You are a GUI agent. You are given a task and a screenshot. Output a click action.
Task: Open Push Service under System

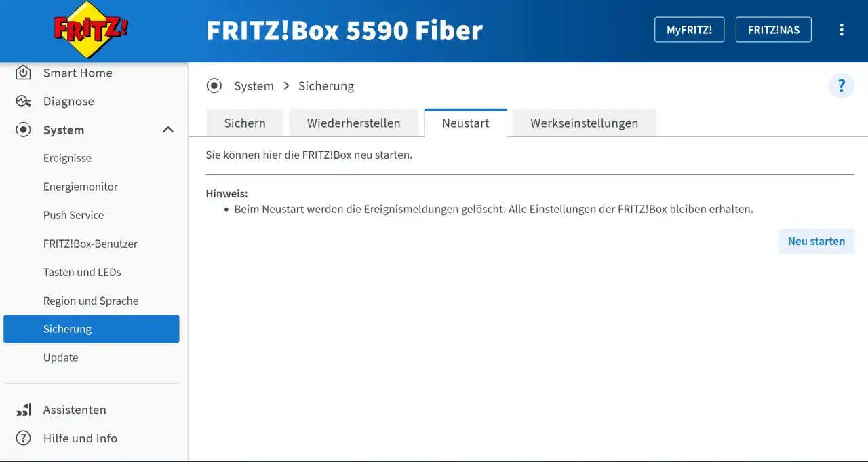point(74,215)
